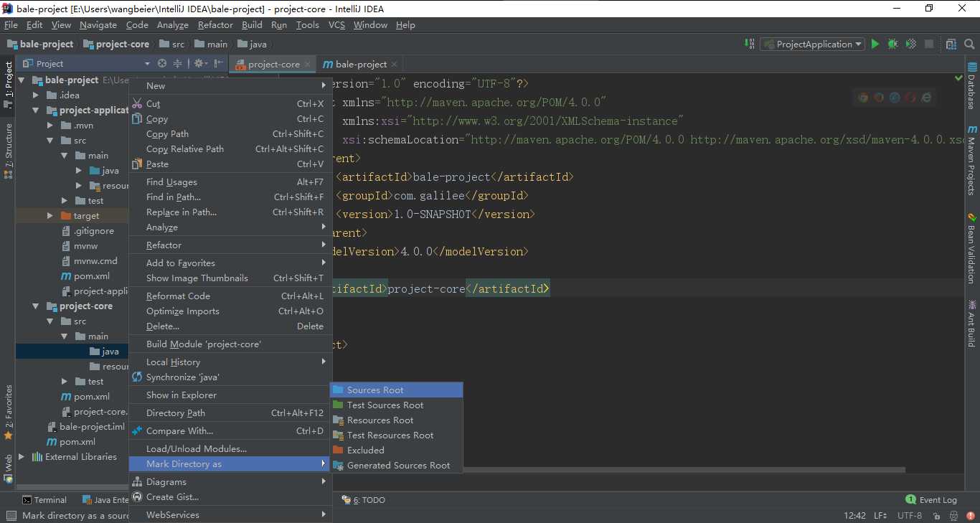Mark directory as Test Resources Root
The height and width of the screenshot is (523, 980).
click(x=396, y=435)
